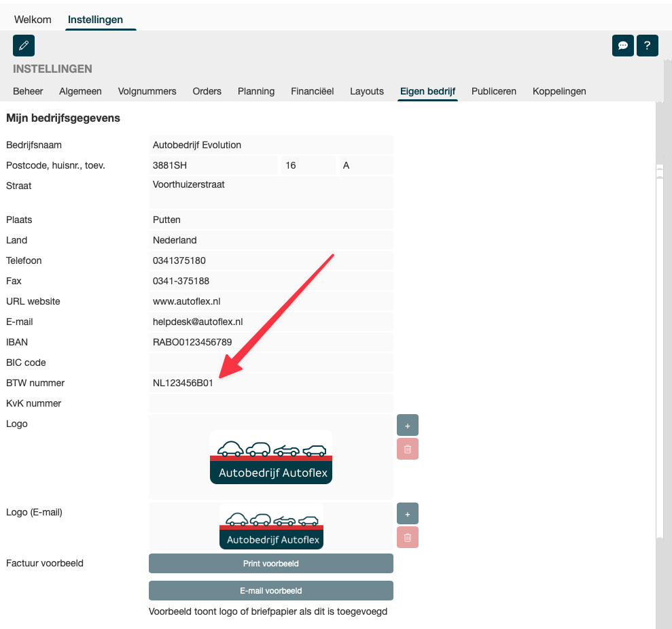Click the Autobedrijf Autoflex logo image
Screen dimensions: 672x629
[270, 457]
